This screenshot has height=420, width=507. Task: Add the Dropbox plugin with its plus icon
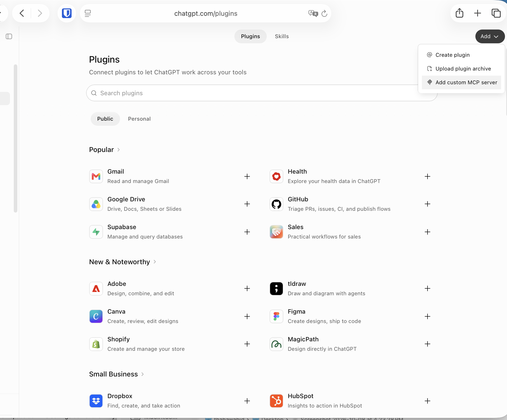click(x=247, y=401)
